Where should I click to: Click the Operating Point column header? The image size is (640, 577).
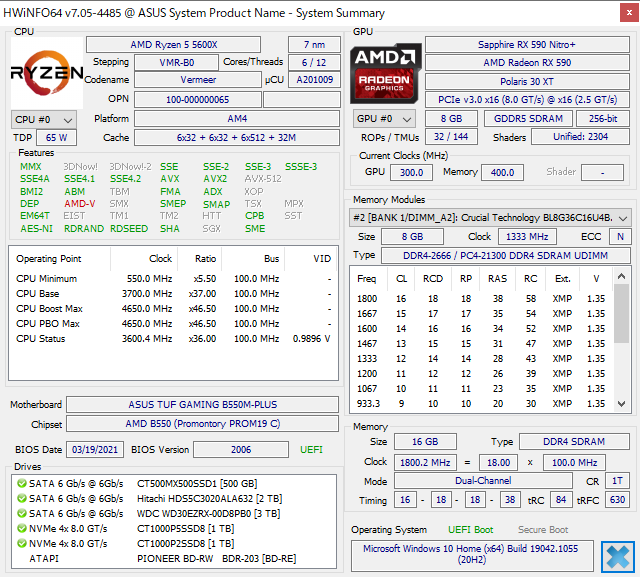pyautogui.click(x=60, y=259)
